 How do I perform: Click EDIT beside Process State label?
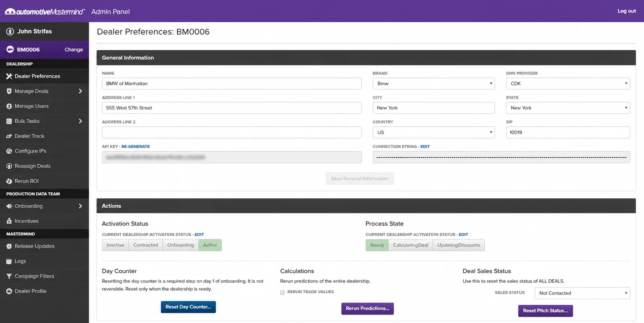tap(463, 235)
